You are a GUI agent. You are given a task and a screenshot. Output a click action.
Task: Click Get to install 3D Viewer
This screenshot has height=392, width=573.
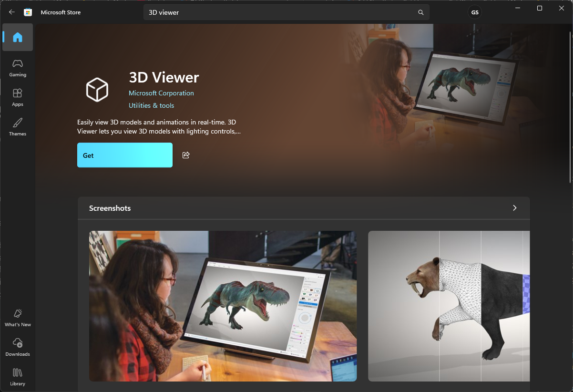pos(125,155)
